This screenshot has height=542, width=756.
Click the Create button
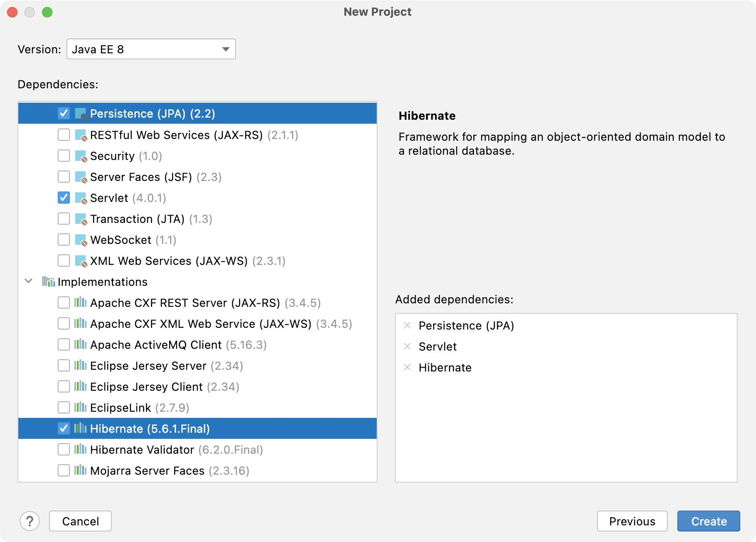click(709, 521)
